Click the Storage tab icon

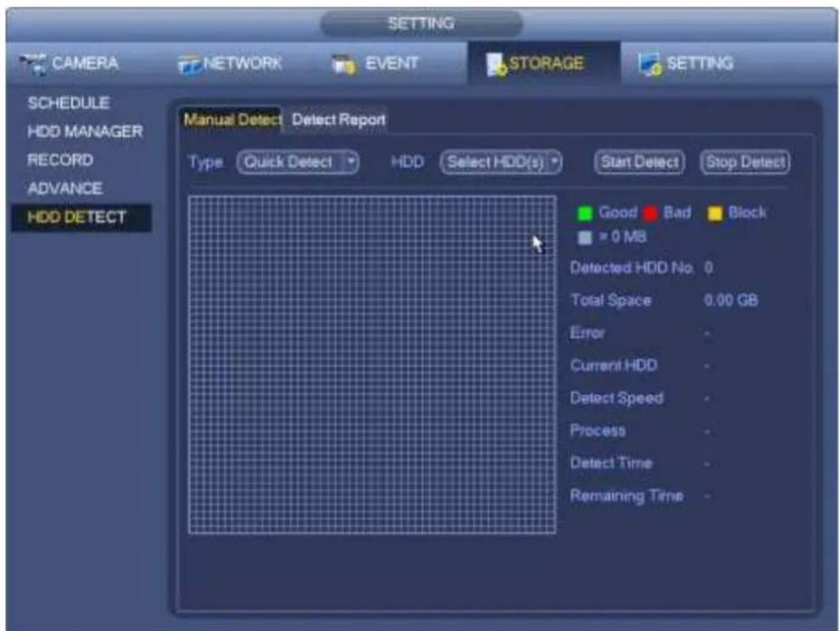tap(496, 65)
